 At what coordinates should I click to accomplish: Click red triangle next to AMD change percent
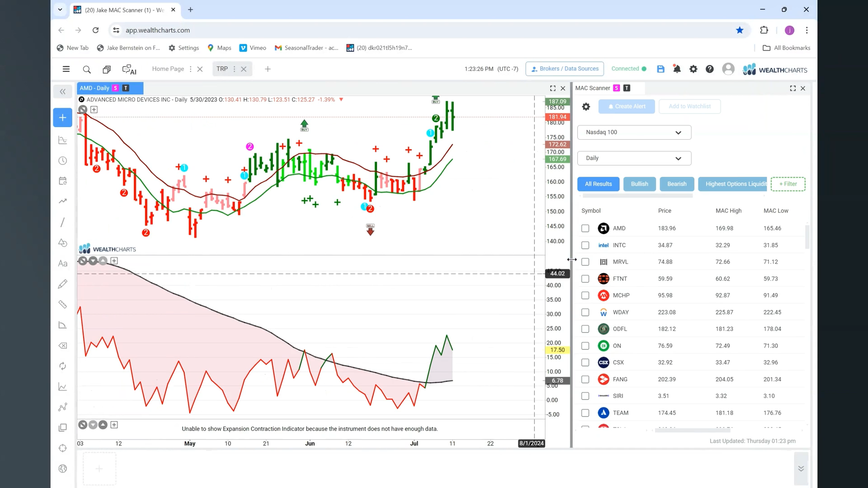[x=341, y=100]
